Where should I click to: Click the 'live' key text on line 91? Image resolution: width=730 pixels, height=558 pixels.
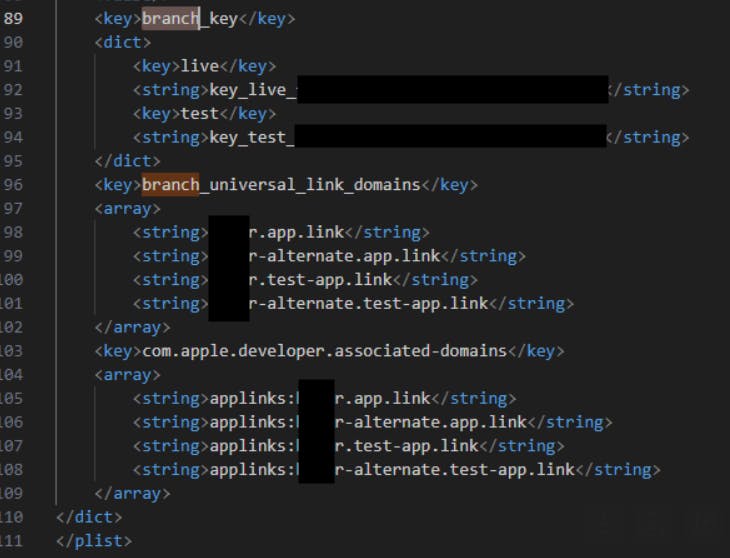point(199,66)
